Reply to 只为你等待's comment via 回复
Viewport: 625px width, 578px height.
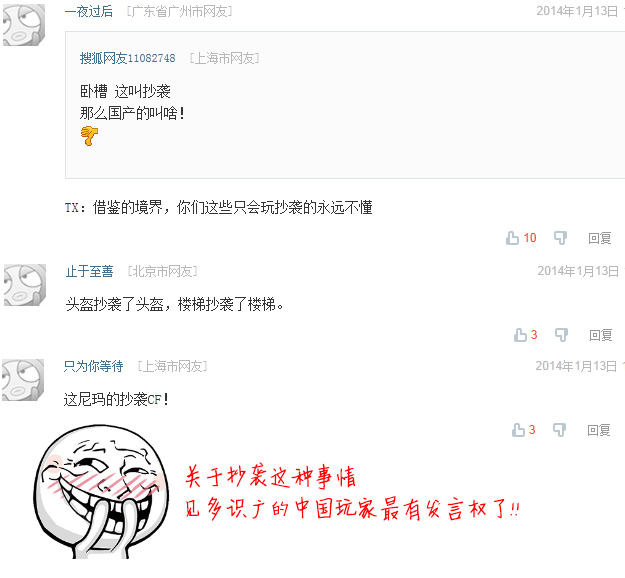point(599,430)
